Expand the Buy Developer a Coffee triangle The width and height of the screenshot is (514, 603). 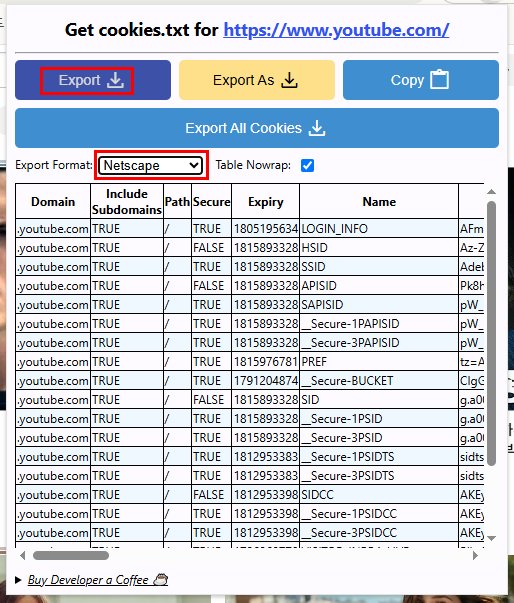click(18, 580)
